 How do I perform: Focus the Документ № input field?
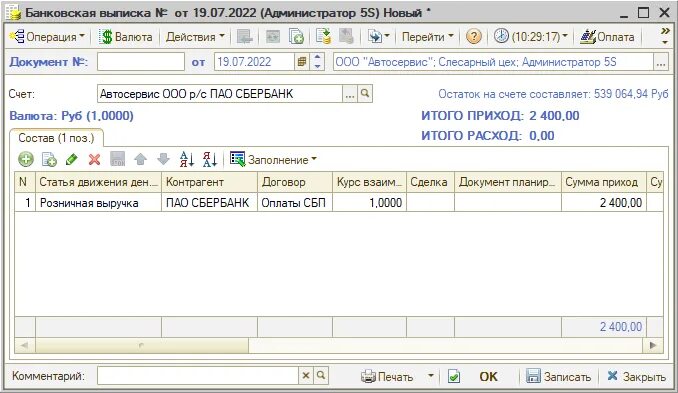click(x=141, y=62)
